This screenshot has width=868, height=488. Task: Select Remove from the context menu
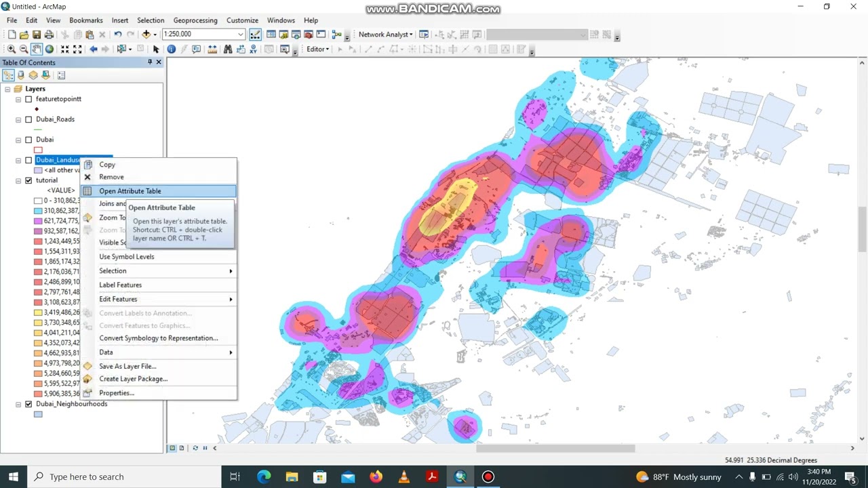(x=159, y=177)
